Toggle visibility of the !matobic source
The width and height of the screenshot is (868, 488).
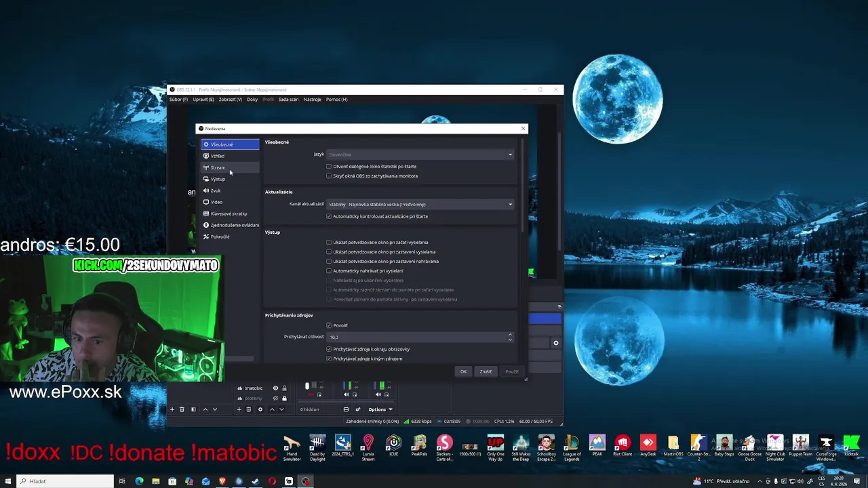point(275,388)
